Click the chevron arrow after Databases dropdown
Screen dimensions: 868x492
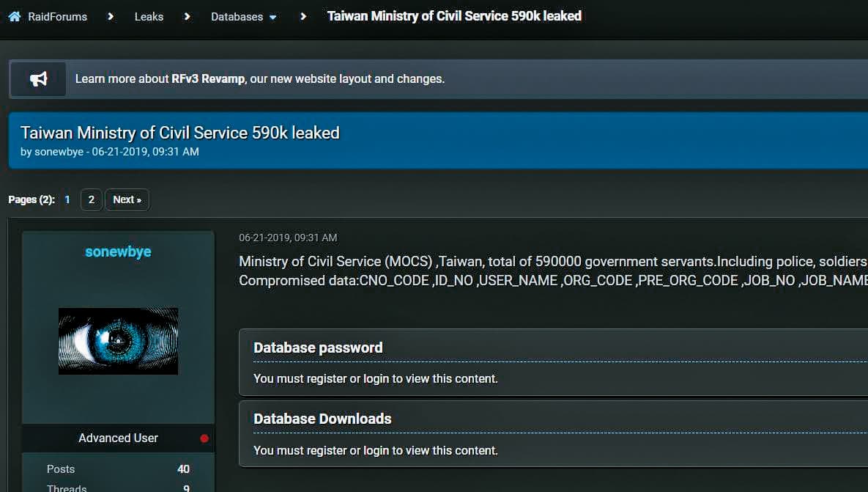coord(303,17)
